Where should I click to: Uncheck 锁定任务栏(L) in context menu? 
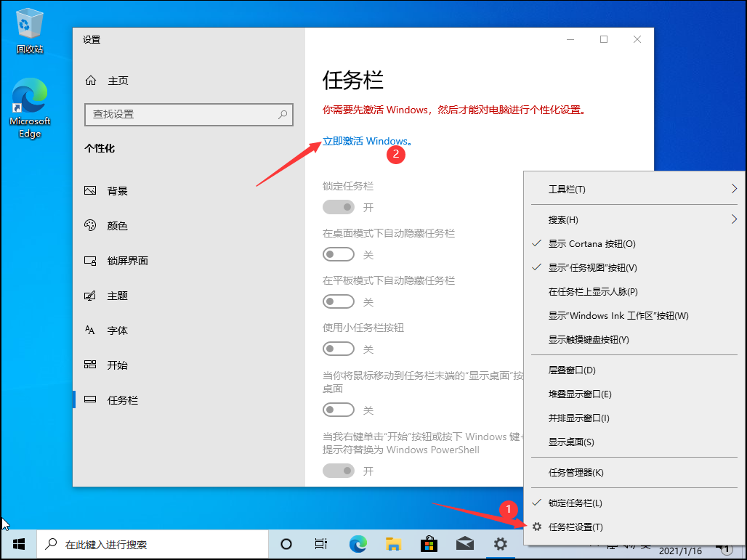coord(634,503)
